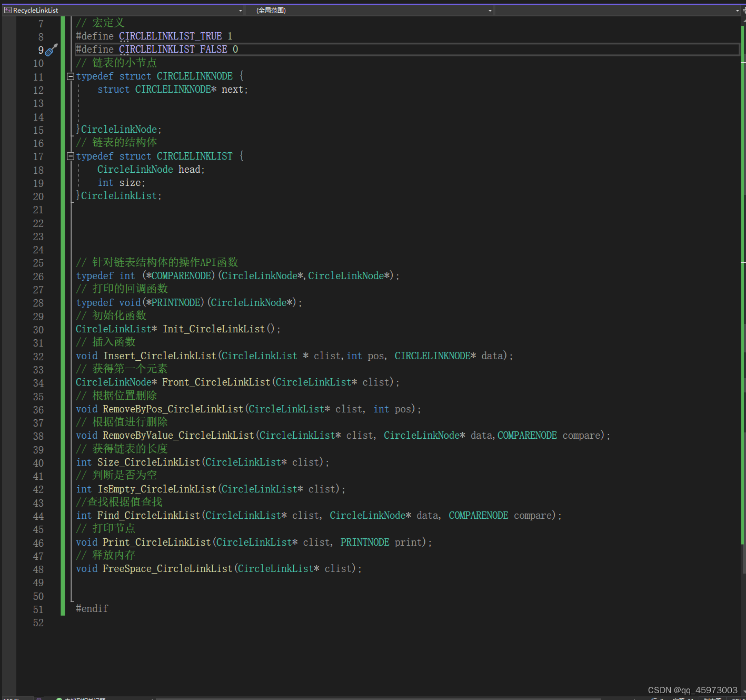Click the "// 释放内存" comment
Image resolution: width=746 pixels, height=700 pixels.
(106, 555)
